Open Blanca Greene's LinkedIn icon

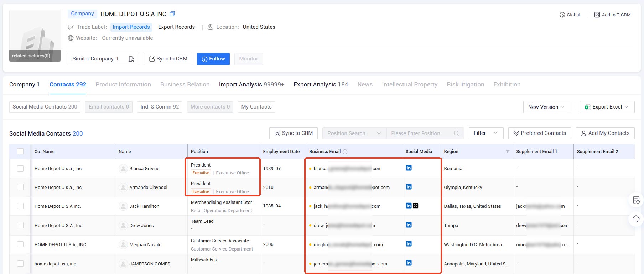click(x=409, y=168)
